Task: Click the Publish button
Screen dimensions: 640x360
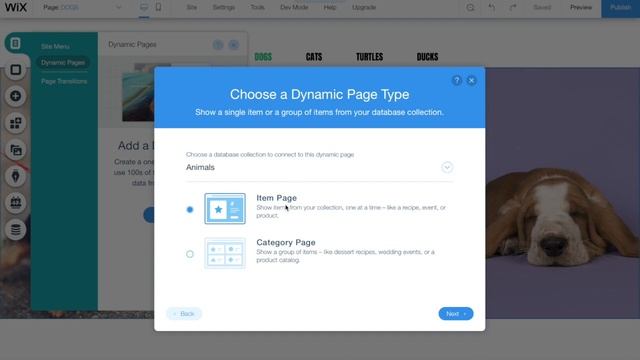Action: 620,8
